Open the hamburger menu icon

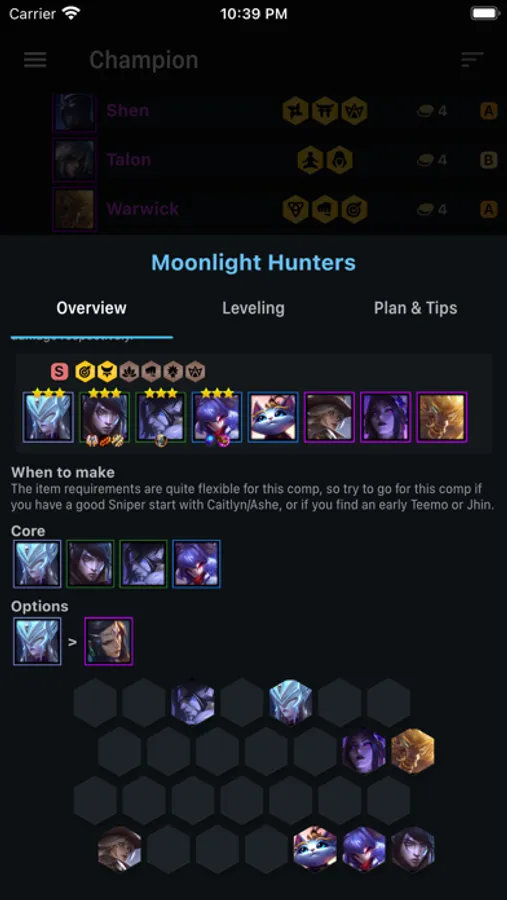click(x=35, y=60)
